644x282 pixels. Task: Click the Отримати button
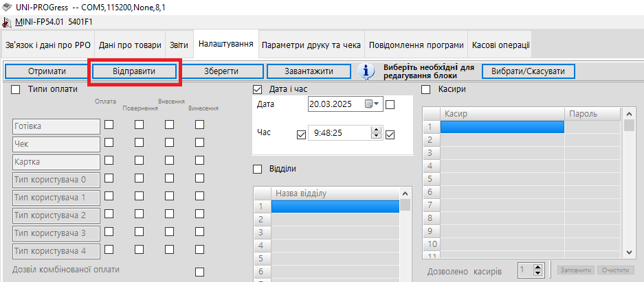tap(47, 71)
